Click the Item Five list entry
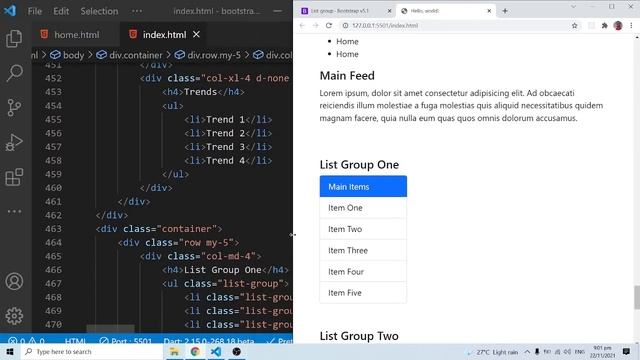The width and height of the screenshot is (640, 360). click(x=363, y=293)
